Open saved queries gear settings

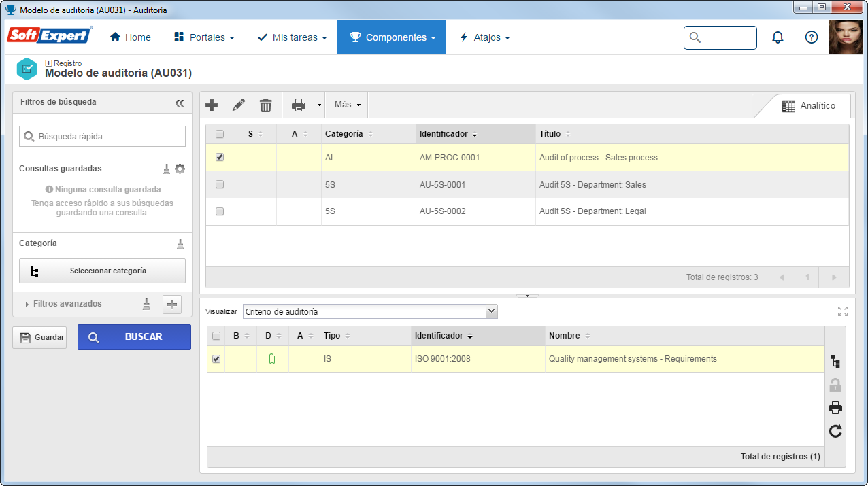180,169
